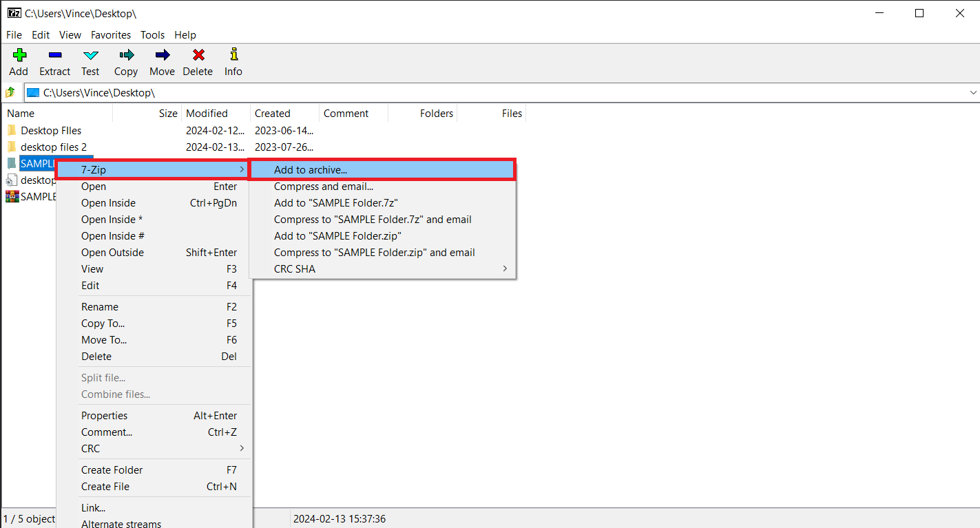This screenshot has width=980, height=528.
Task: Select Add to "SAMPLE Folder.7z"
Action: click(x=382, y=203)
